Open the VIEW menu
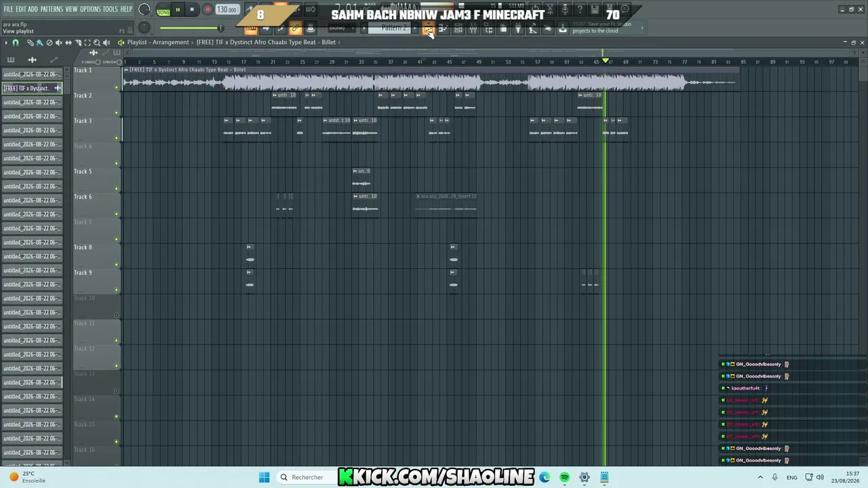Screen dimensions: 868x488 [71, 9]
